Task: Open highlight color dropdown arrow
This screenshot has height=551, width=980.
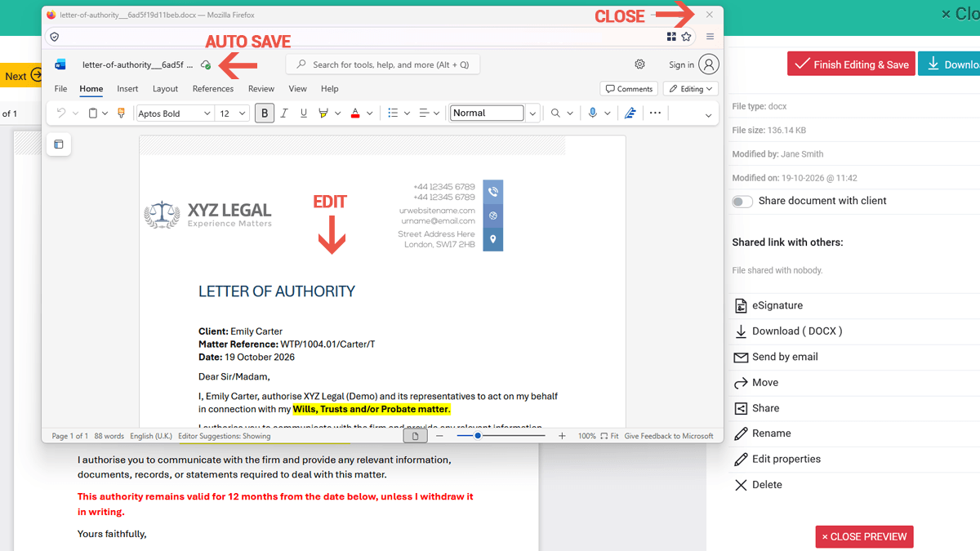Action: pos(337,113)
